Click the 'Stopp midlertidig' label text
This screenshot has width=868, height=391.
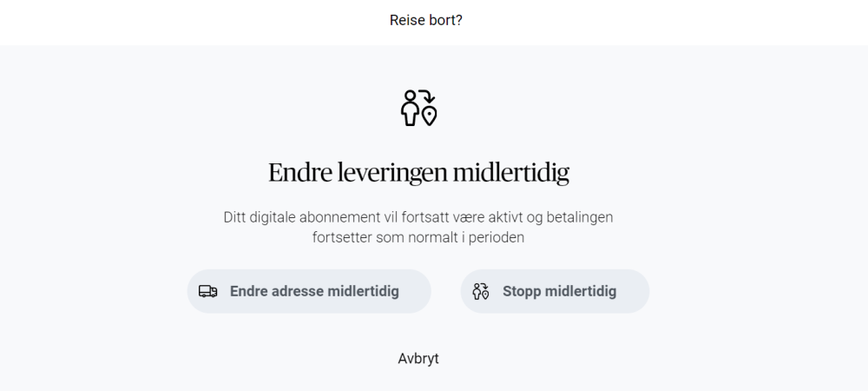click(559, 292)
